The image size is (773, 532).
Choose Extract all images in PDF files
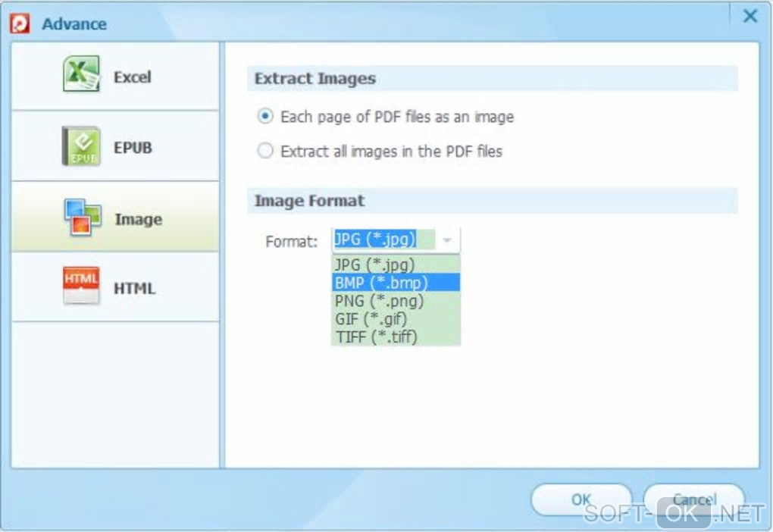[x=265, y=150]
